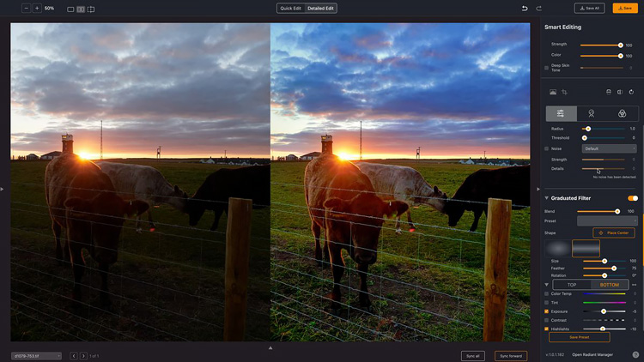Select the radial gradient shape thumbnail
Viewport: 644px width, 362px height.
pos(558,248)
